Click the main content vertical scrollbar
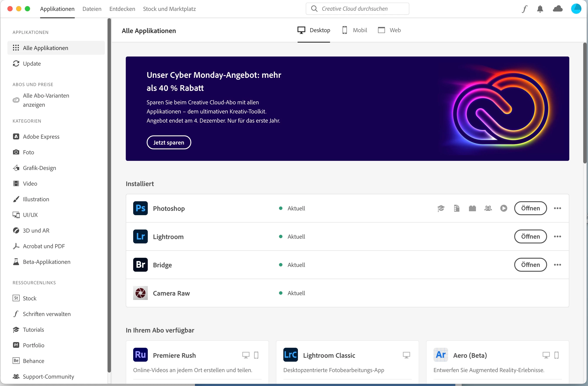 coord(585,104)
